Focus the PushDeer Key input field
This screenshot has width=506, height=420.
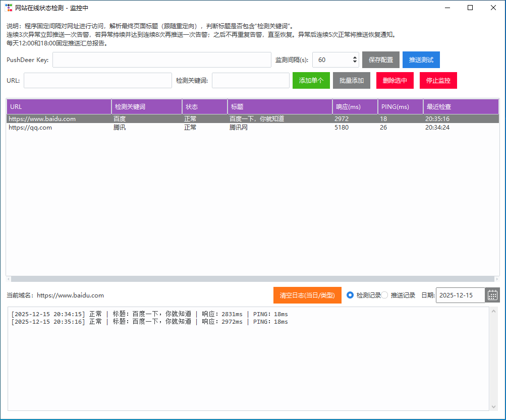[x=162, y=59]
